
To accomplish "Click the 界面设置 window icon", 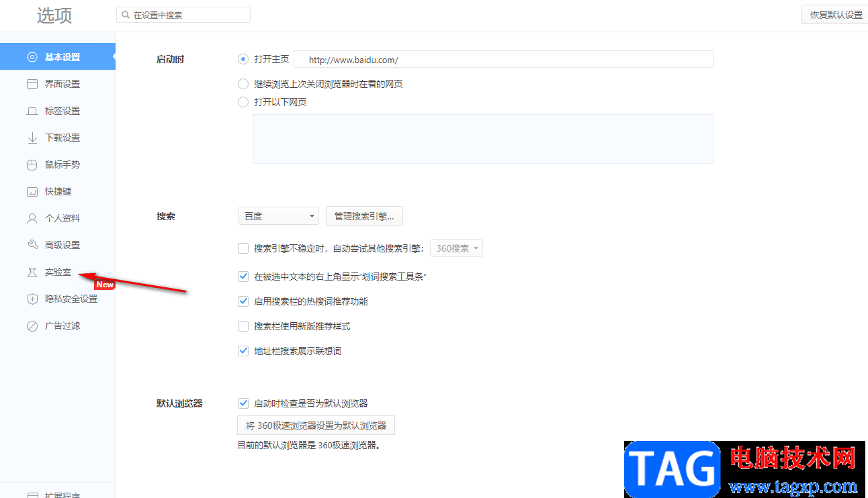I will click(32, 84).
